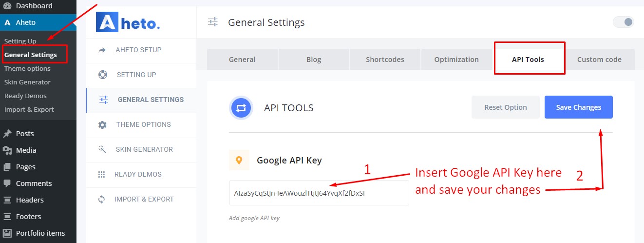644x243 pixels.
Task: Open the General tab
Action: [242, 60]
